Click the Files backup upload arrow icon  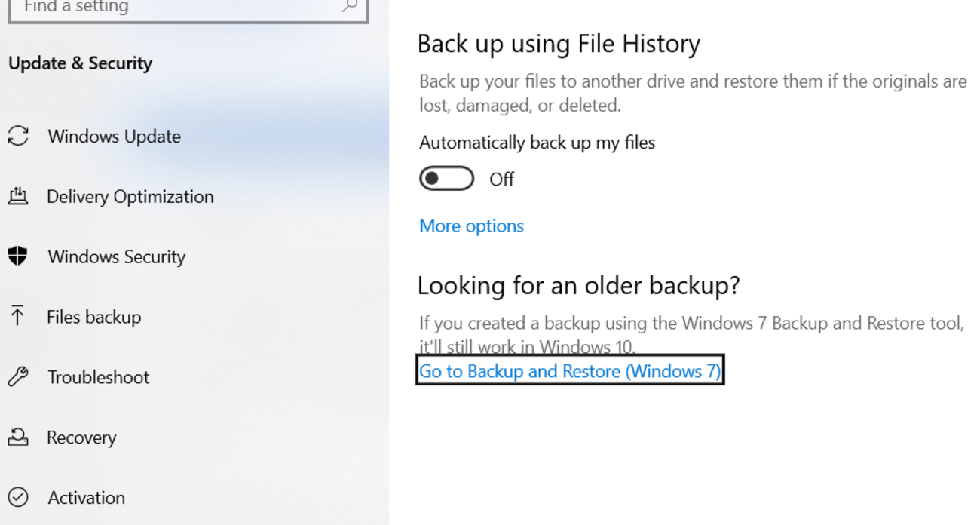(17, 316)
